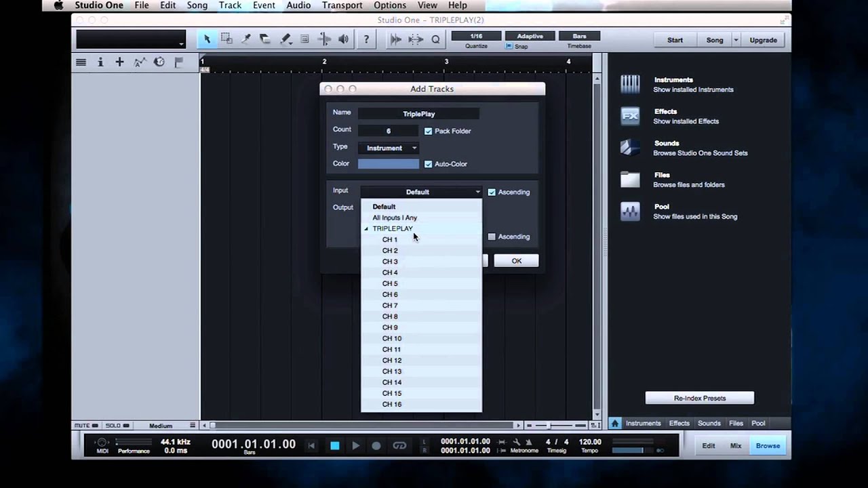The image size is (868, 488).
Task: Select the Eraser tool
Action: [265, 39]
